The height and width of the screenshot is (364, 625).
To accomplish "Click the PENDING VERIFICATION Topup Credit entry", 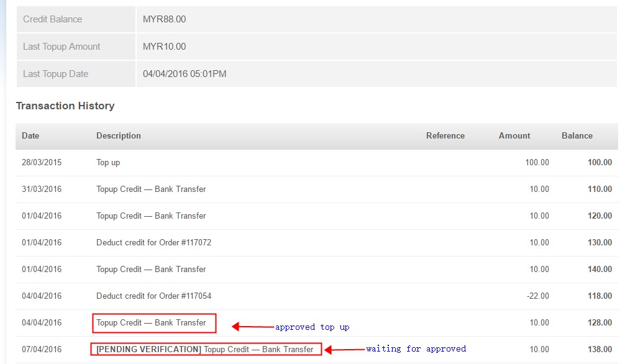I will [x=205, y=349].
